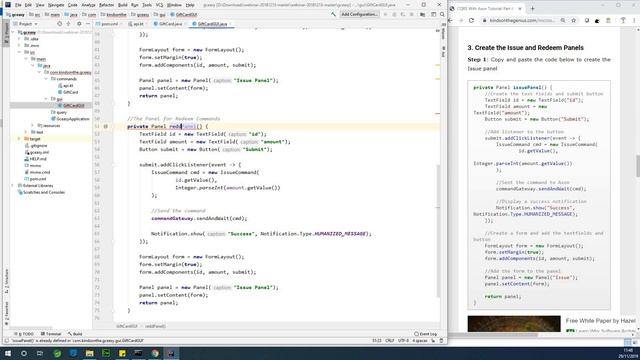Open a new browser tab

(532, 8)
